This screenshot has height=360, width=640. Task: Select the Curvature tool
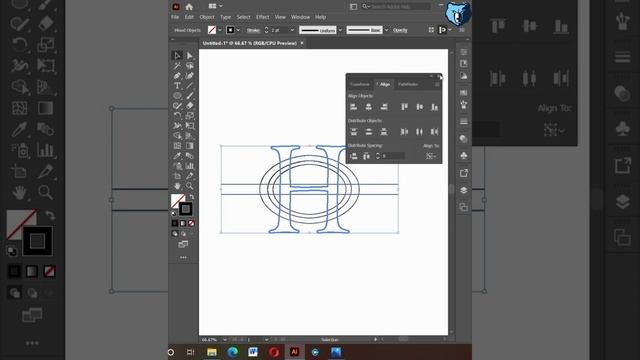189,76
